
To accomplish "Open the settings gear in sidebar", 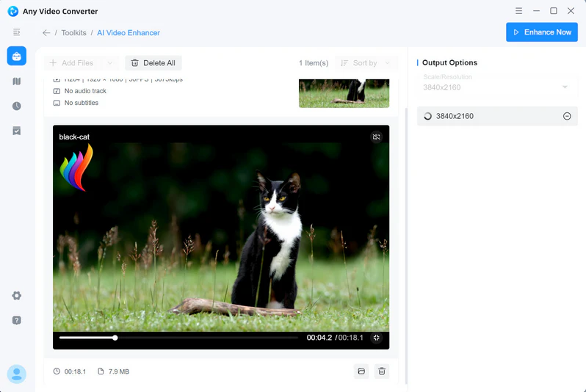I will pyautogui.click(x=16, y=296).
